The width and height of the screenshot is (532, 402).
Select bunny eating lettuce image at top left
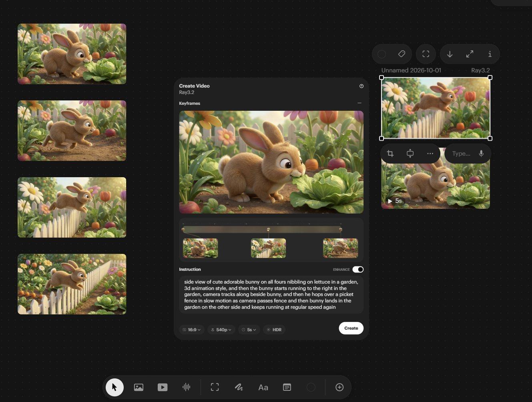pos(72,54)
